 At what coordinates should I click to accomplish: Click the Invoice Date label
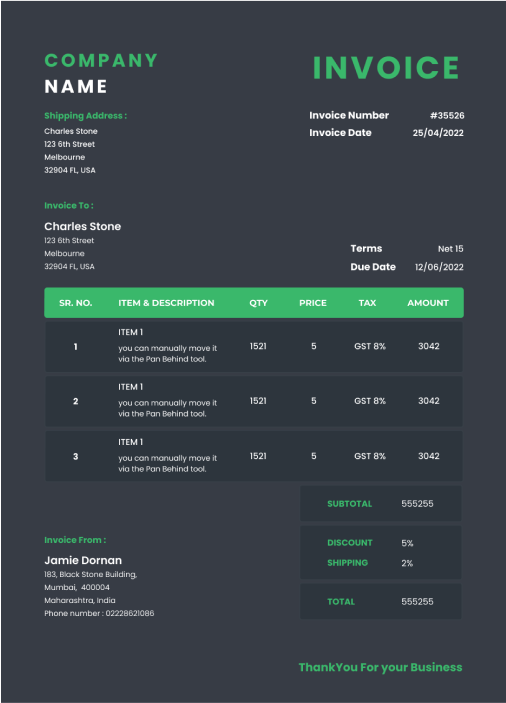[x=340, y=133]
